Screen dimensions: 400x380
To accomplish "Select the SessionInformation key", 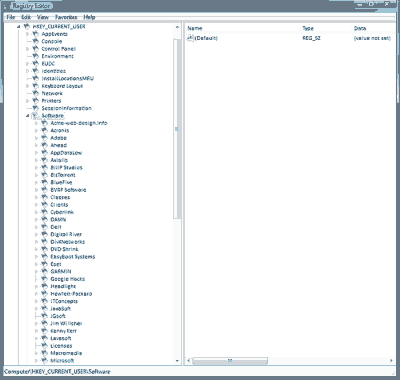I will click(66, 108).
